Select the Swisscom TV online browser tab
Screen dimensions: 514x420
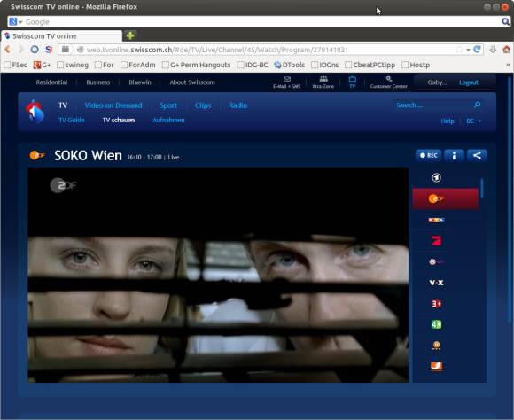click(x=62, y=35)
